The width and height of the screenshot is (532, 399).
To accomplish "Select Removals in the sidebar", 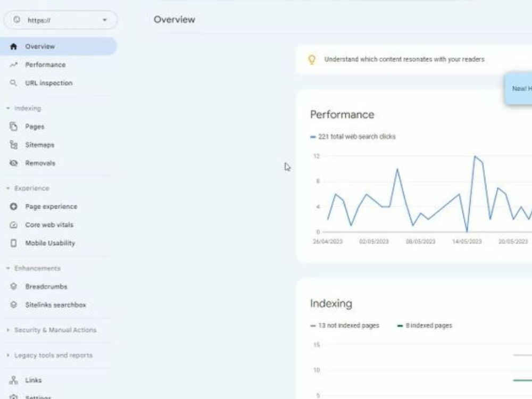I will (x=59, y=163).
